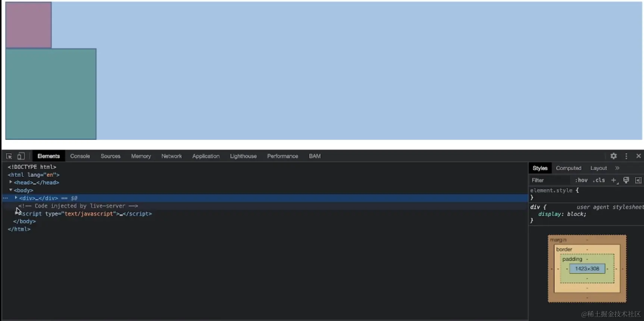Image resolution: width=644 pixels, height=321 pixels.
Task: Toggle the :hov element state button
Action: click(x=581, y=180)
